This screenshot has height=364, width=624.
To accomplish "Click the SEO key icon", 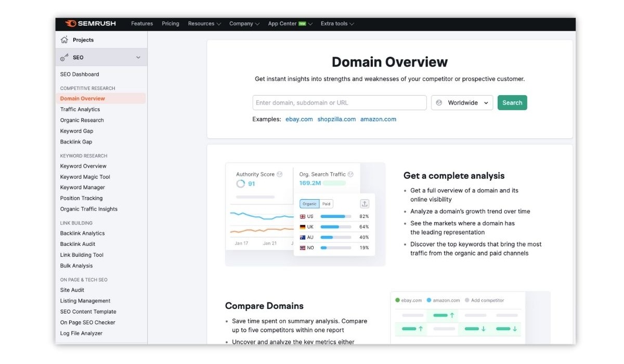I will (x=64, y=58).
